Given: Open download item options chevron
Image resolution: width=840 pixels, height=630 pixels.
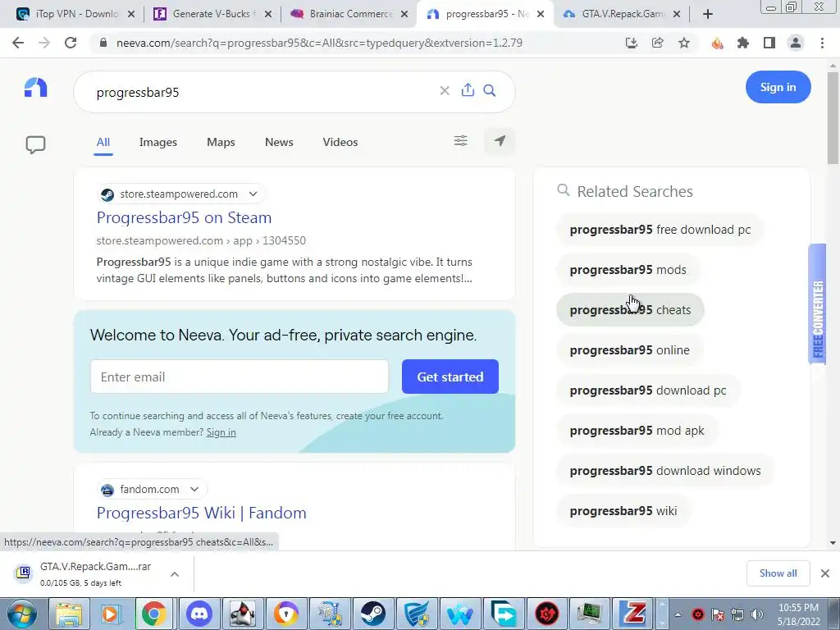Looking at the screenshot, I should 174,574.
